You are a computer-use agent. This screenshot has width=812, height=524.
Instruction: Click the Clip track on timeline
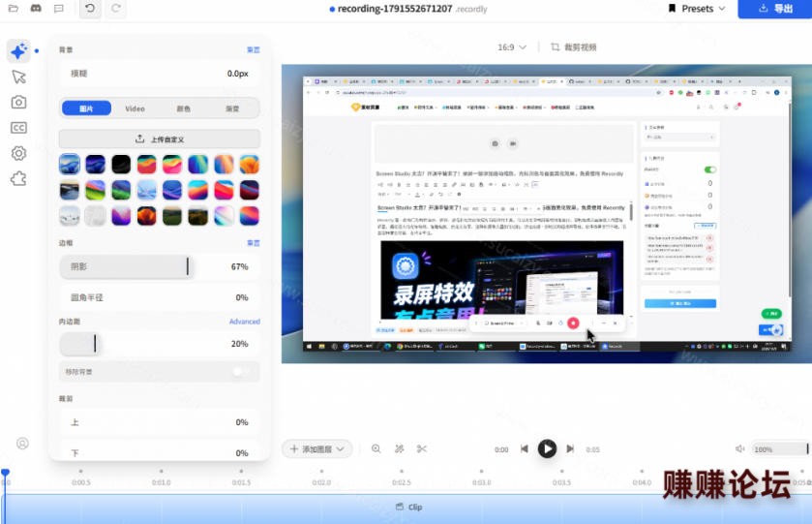tap(408, 509)
